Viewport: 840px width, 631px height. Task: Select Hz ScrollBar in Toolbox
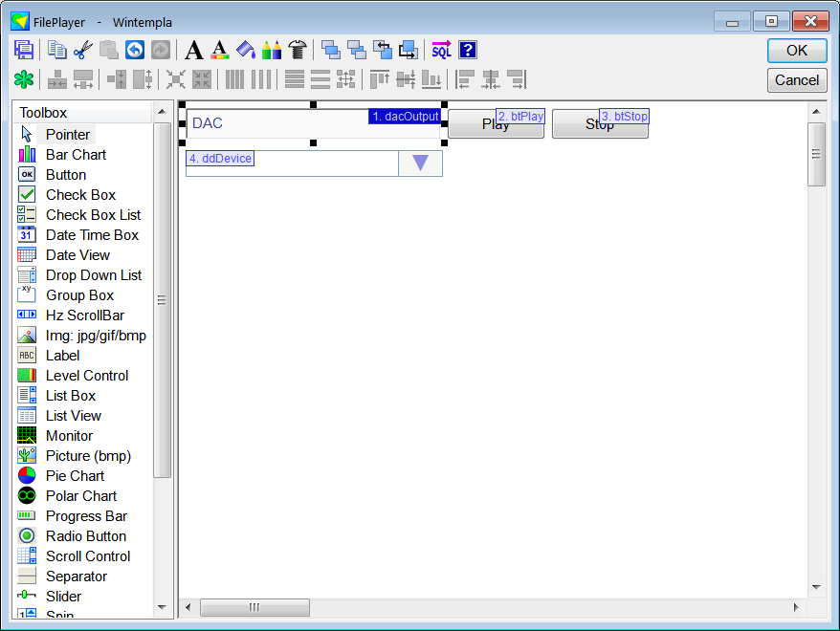(85, 315)
